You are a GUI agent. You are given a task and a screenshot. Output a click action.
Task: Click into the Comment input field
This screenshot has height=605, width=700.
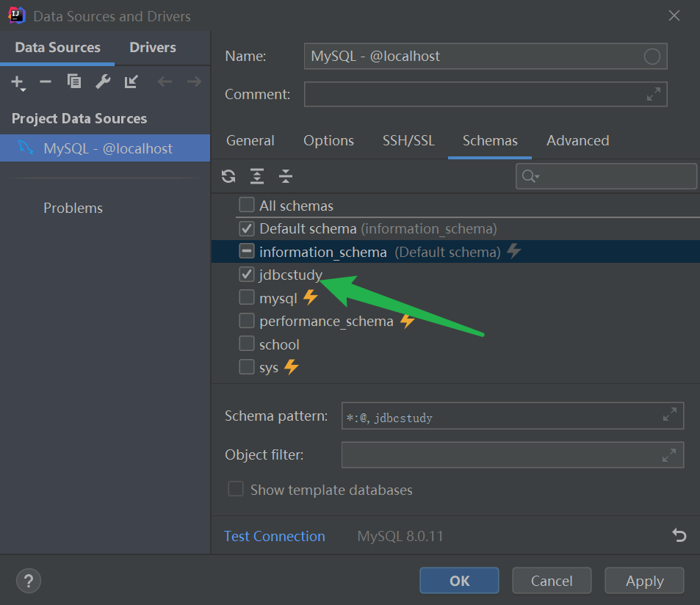click(486, 94)
